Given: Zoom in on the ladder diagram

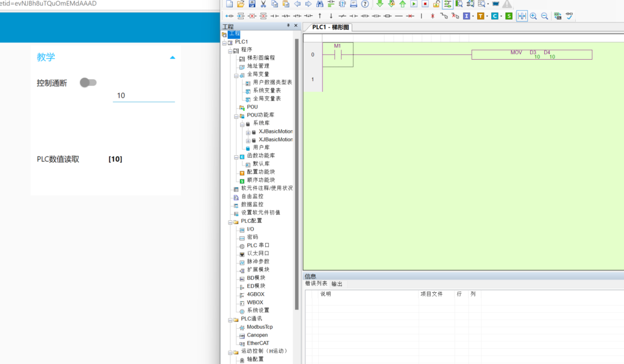Looking at the screenshot, I should point(533,16).
